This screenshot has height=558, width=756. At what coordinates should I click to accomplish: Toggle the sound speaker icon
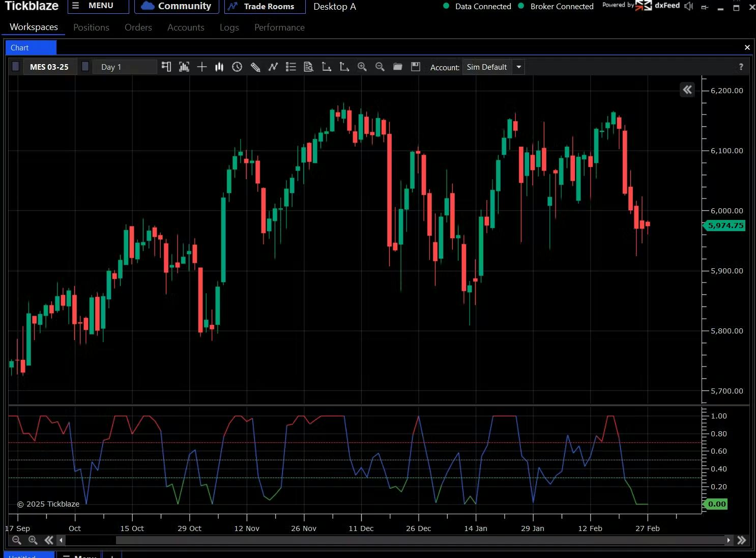coord(689,6)
